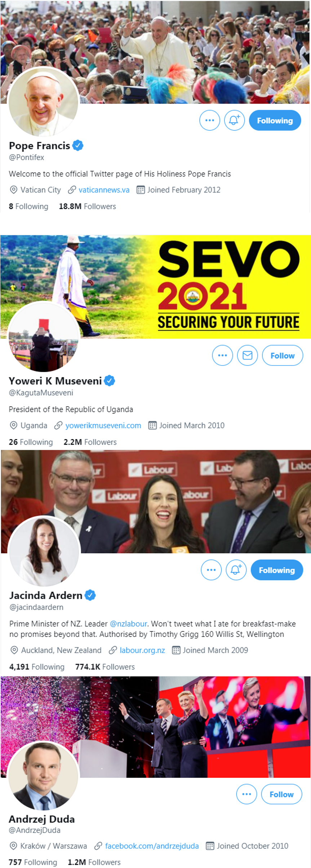Message Yoweri K Museveni with envelope icon
This screenshot has width=311, height=868.
(x=248, y=355)
